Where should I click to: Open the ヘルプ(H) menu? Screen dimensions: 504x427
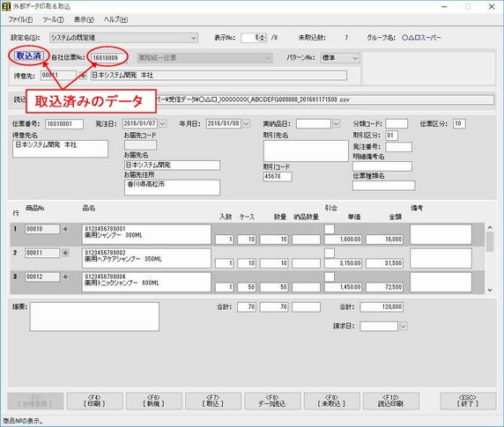pos(115,19)
